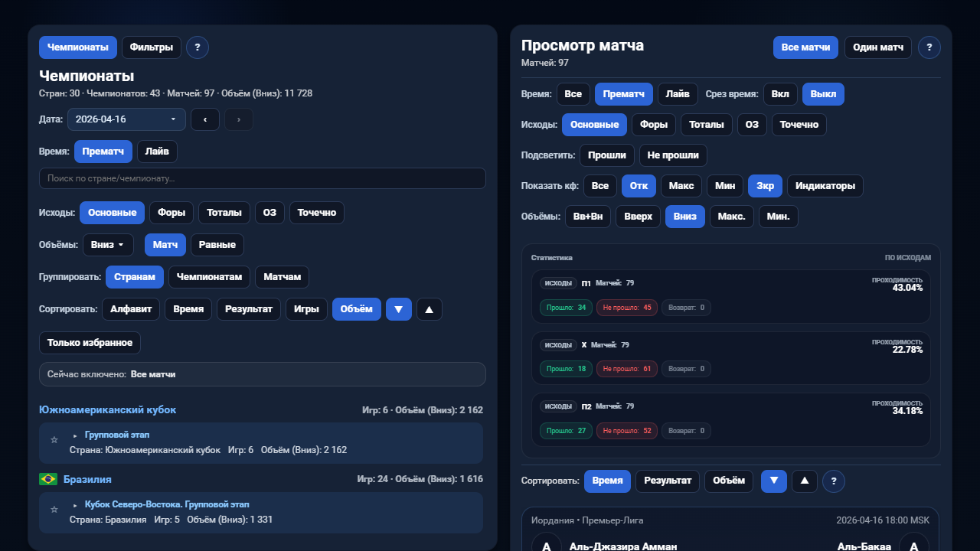Turn on Срез время with Вкл
Screen dimensions: 980x551
(780, 94)
